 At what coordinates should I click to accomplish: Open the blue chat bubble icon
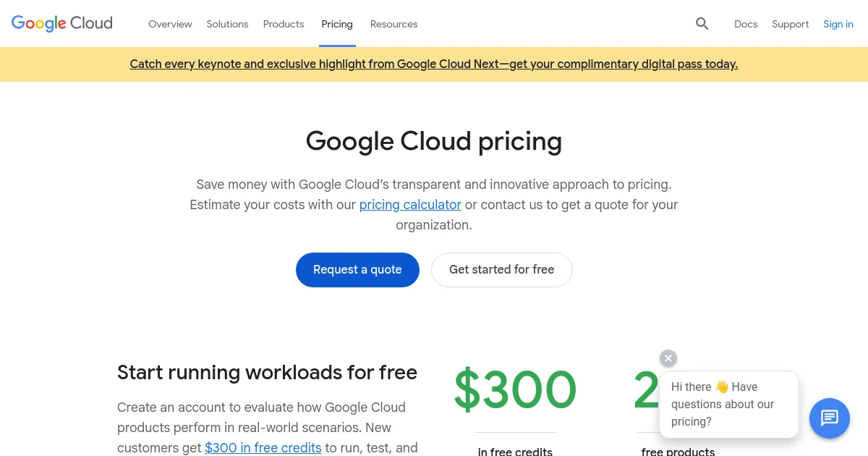pos(829,418)
